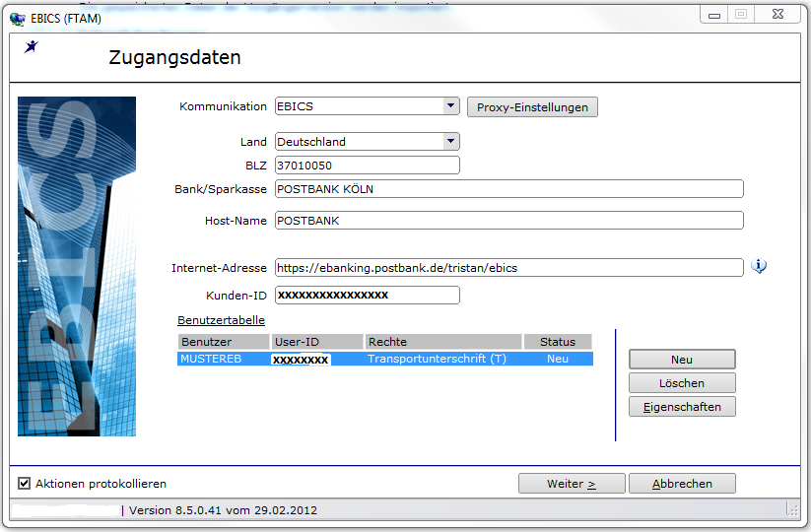Click the masked User-ID cell of MUSTEREB
This screenshot has width=811, height=532.
pyautogui.click(x=301, y=360)
